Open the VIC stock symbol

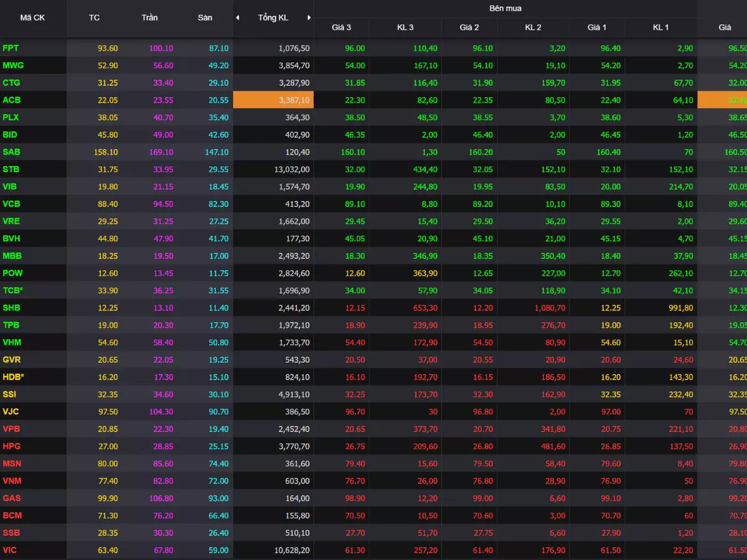(x=9, y=549)
